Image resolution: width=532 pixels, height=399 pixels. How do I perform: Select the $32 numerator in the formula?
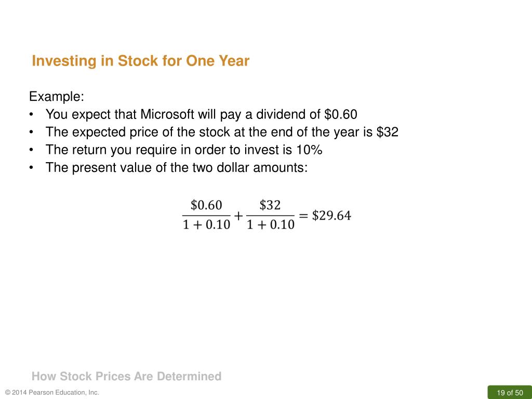(270, 205)
